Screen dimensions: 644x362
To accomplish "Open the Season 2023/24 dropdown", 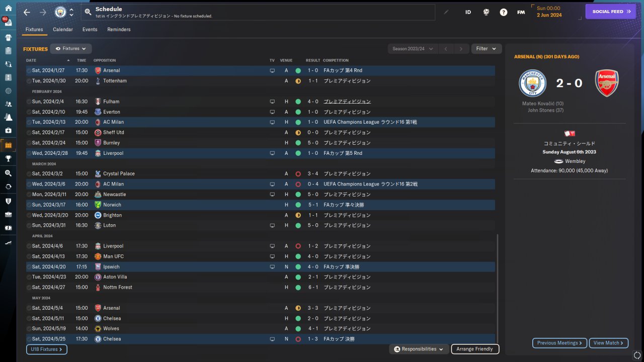I will (413, 49).
